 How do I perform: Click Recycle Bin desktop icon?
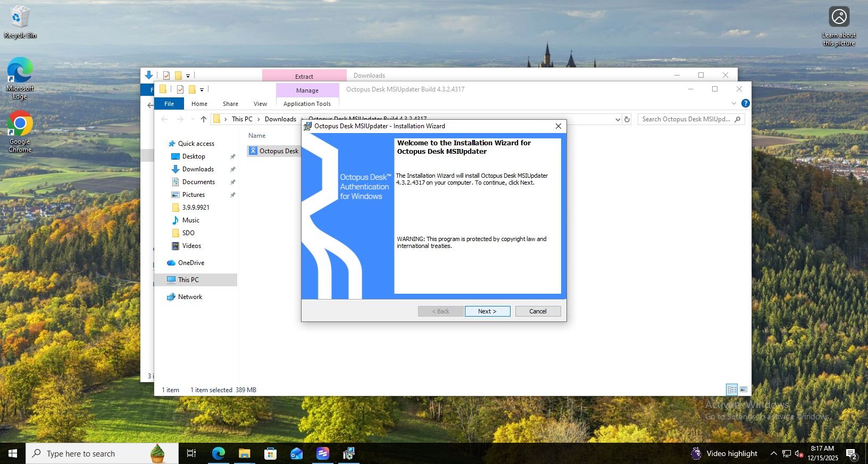(20, 22)
